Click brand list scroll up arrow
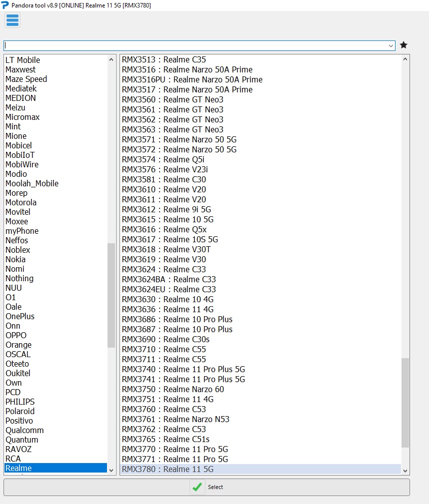 click(111, 59)
